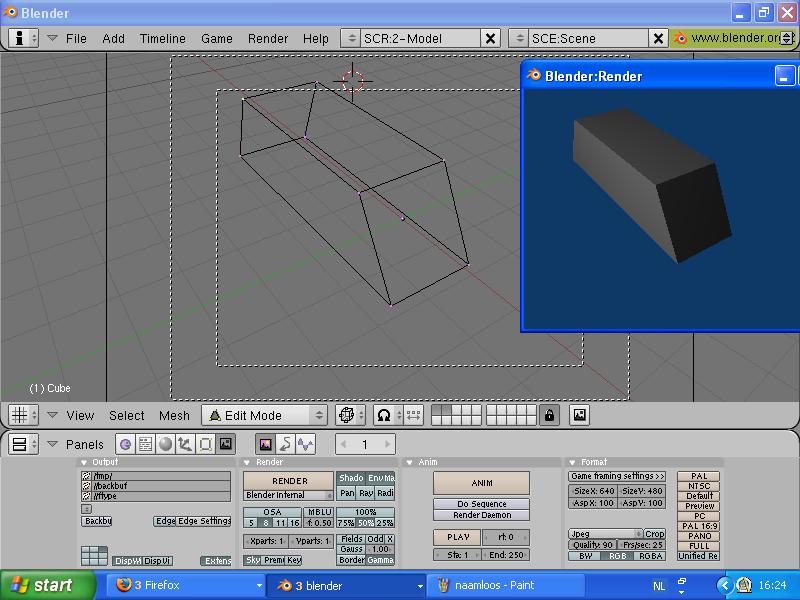Open the Blender Internal render engine dropdown
The width and height of the screenshot is (800, 600).
coord(288,495)
